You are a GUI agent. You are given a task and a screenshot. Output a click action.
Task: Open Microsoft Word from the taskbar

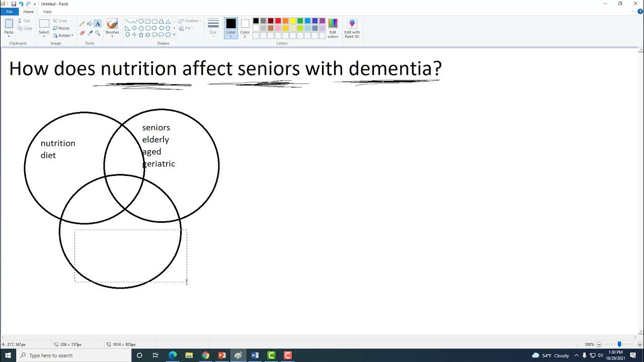click(255, 355)
